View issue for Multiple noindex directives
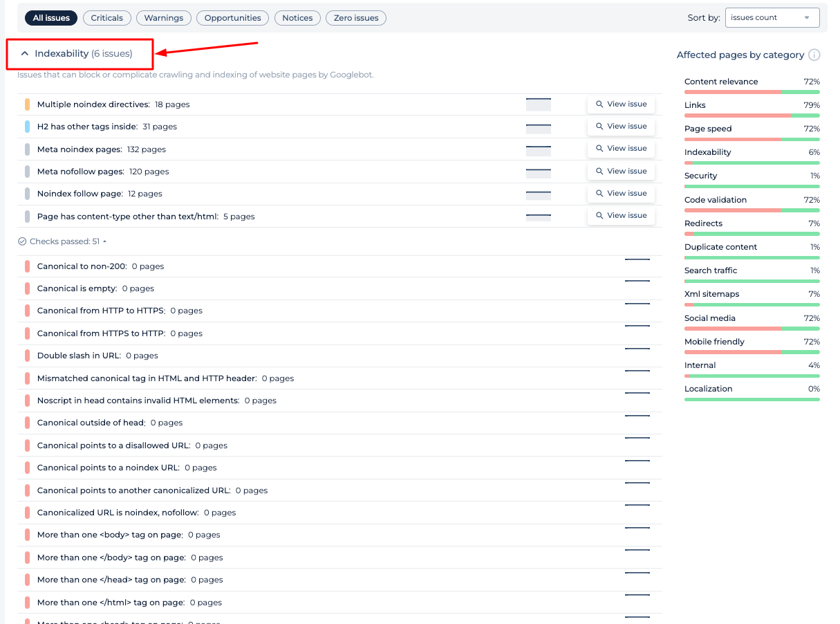840x624 pixels. [621, 104]
